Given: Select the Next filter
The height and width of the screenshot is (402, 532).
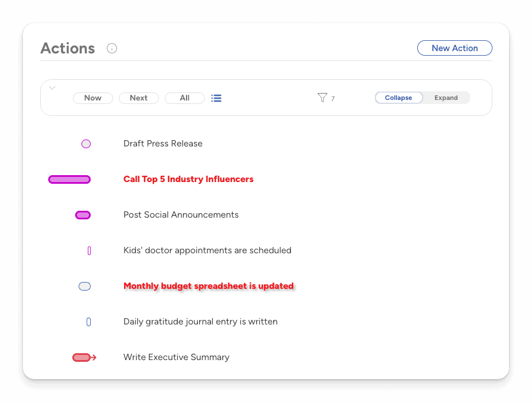Looking at the screenshot, I should click(x=139, y=98).
